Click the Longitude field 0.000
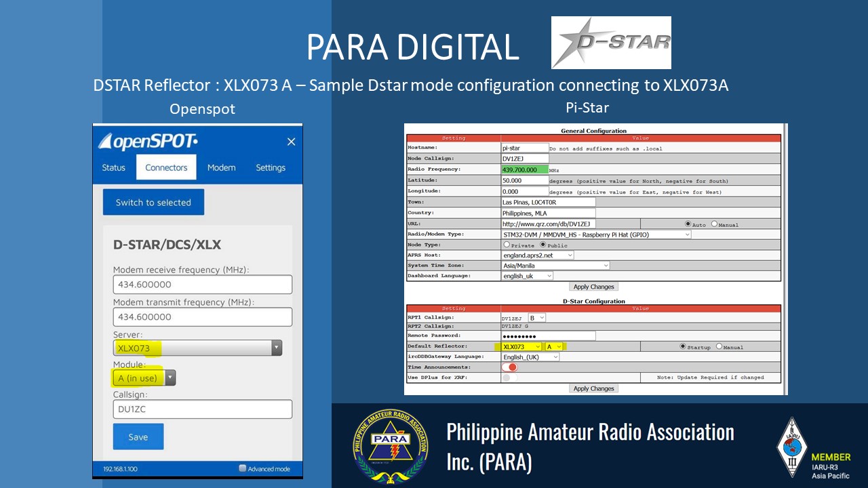Viewport: 868px width, 488px height. pyautogui.click(x=524, y=191)
